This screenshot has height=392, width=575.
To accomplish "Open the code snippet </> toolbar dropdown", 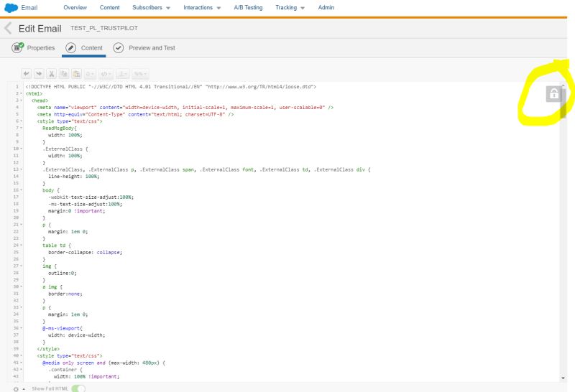I will coord(106,74).
